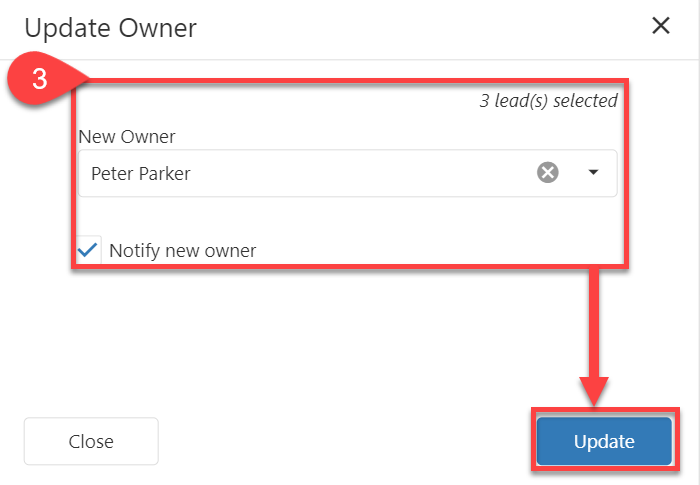The image size is (700, 485).
Task: Open owner list using the black caret
Action: tap(593, 173)
